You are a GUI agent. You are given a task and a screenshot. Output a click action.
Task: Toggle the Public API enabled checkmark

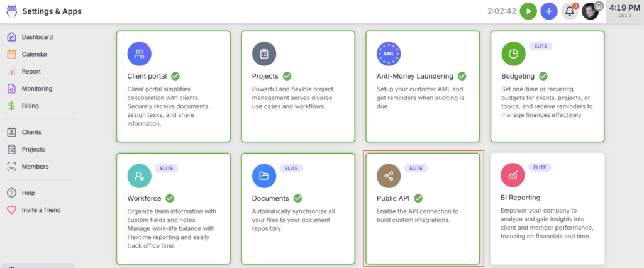pyautogui.click(x=418, y=198)
